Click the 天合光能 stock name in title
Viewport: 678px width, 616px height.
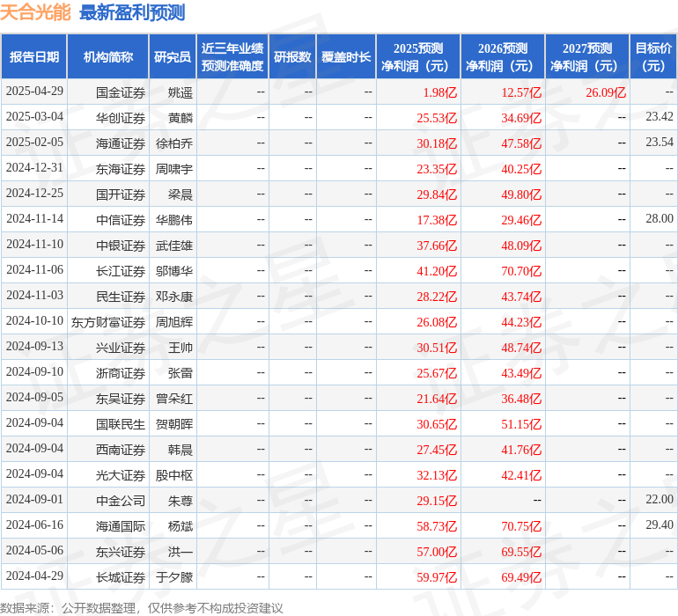(36, 13)
